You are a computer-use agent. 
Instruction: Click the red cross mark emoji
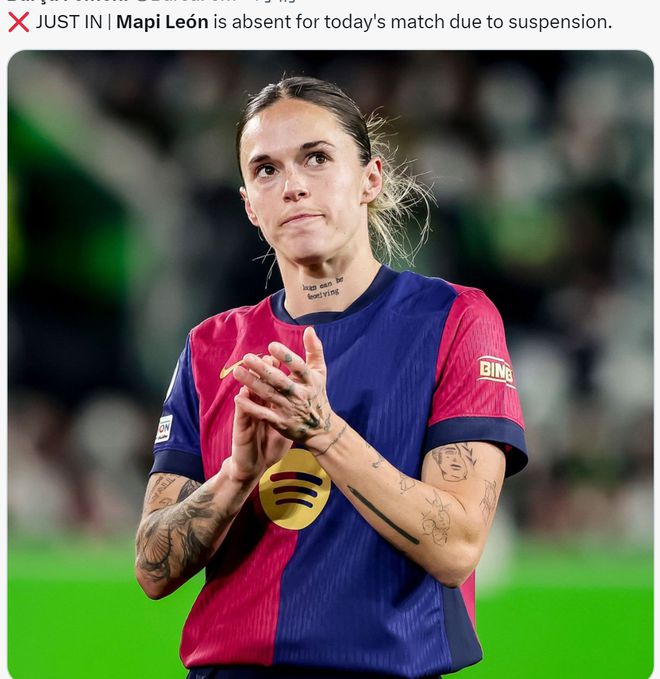19,22
